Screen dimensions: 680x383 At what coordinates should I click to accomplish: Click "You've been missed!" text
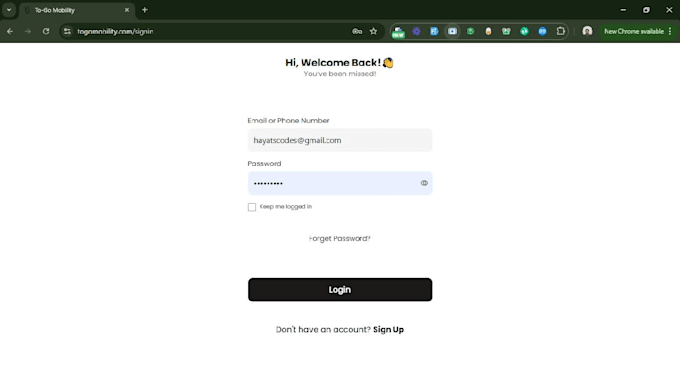click(x=340, y=74)
